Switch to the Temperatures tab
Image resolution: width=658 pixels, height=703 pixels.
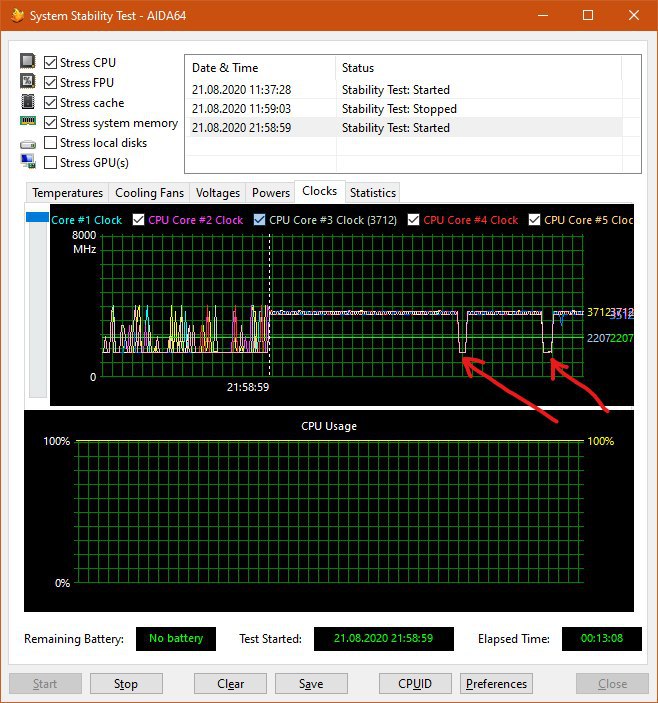click(67, 193)
